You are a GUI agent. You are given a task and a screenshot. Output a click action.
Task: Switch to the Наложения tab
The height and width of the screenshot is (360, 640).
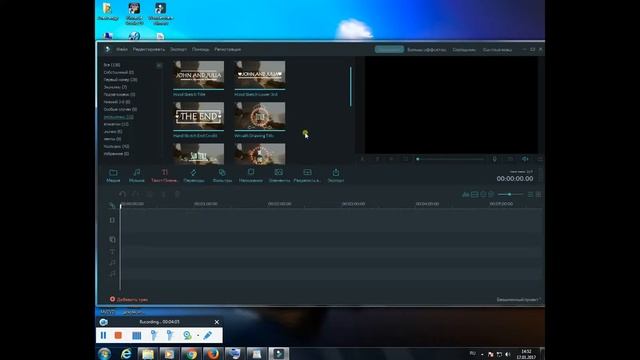coord(251,176)
